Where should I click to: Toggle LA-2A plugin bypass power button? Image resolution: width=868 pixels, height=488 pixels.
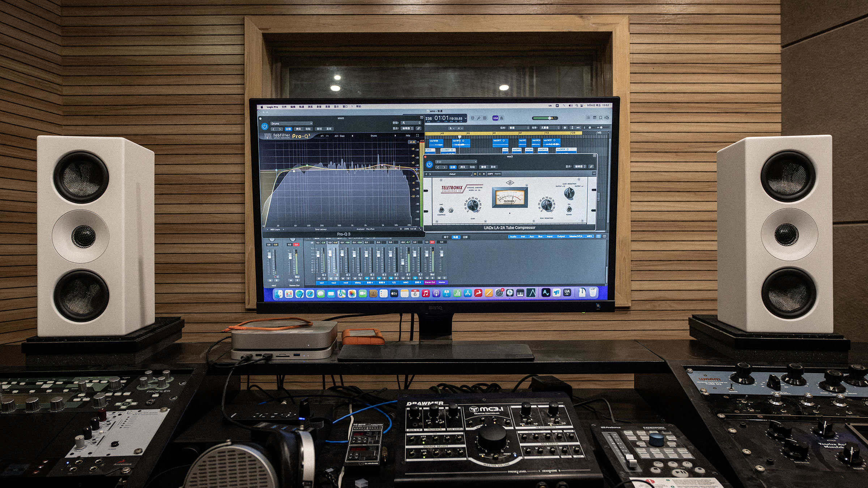pyautogui.click(x=429, y=164)
